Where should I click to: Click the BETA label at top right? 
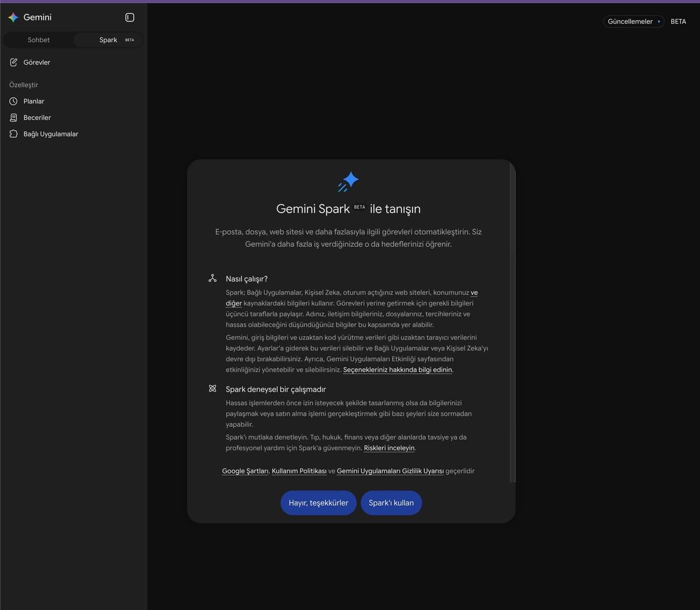pos(678,22)
